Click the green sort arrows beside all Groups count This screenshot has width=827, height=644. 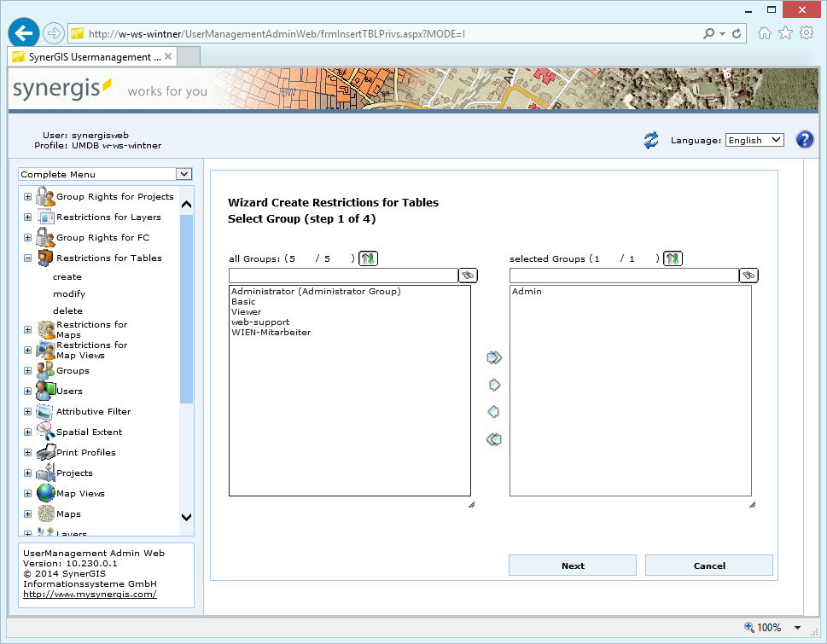[x=367, y=258]
